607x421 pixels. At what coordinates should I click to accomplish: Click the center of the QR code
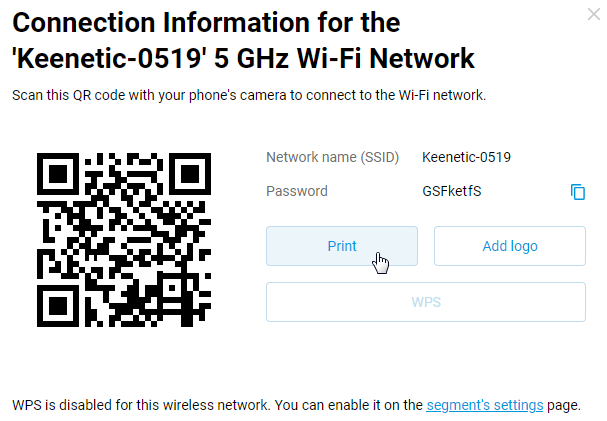click(124, 240)
